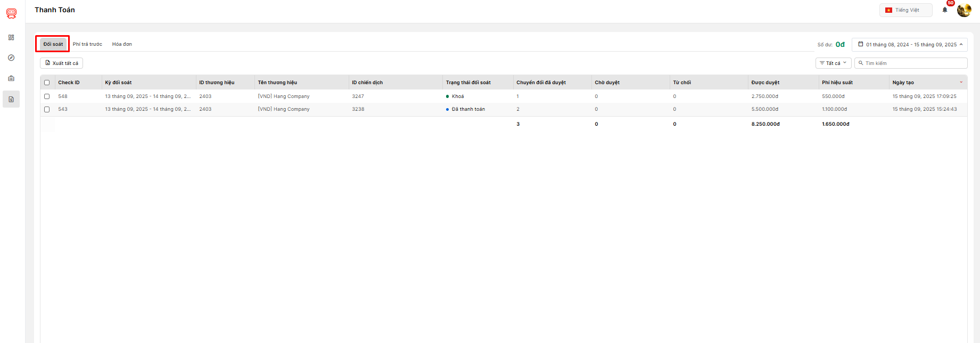
Task: Open the briefcase icon in sidebar
Action: [11, 78]
